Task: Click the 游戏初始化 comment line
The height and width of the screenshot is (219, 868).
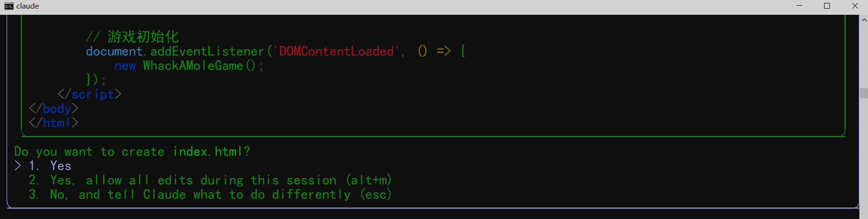Action: click(132, 37)
